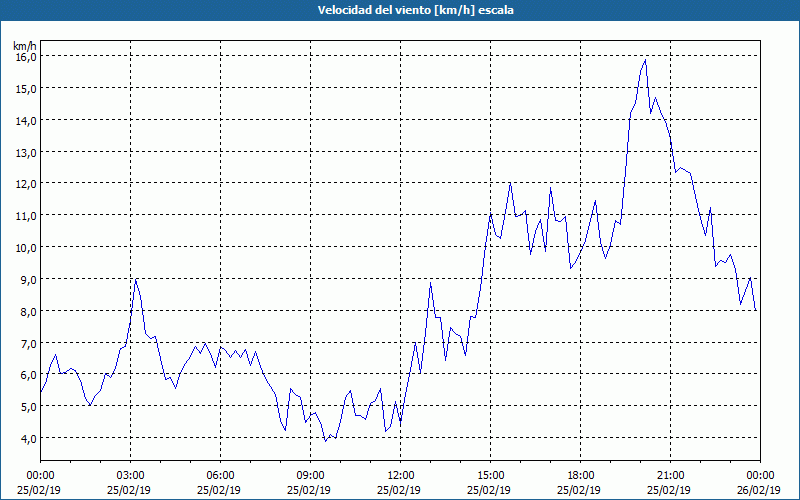Click the 6,0 y-axis value
Viewport: 800px width, 500px height.
tap(29, 375)
